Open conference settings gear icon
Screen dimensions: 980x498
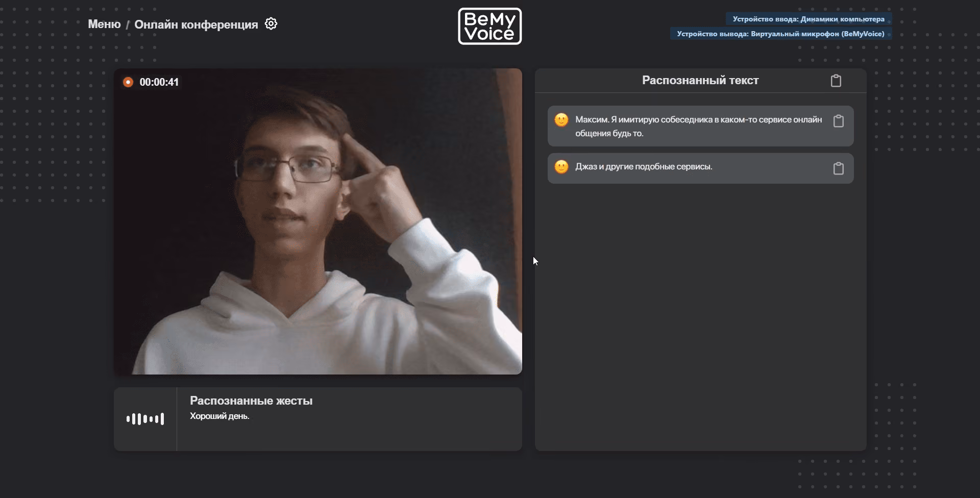[x=271, y=24]
